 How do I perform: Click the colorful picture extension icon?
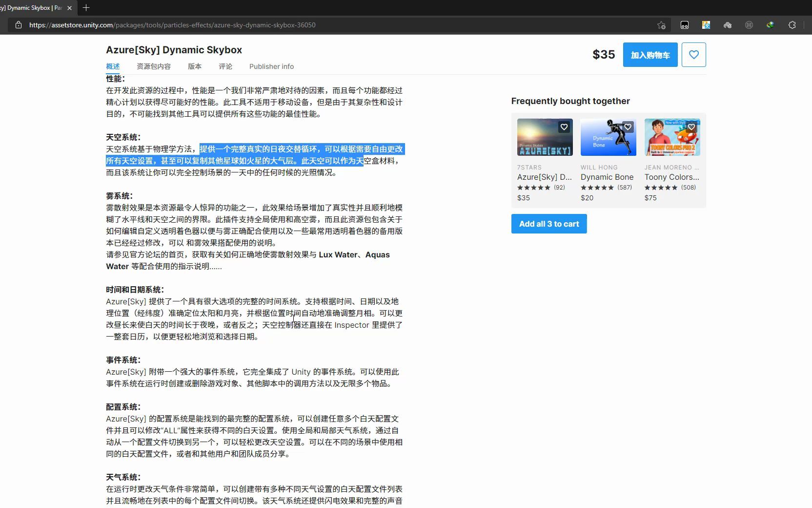coord(706,25)
